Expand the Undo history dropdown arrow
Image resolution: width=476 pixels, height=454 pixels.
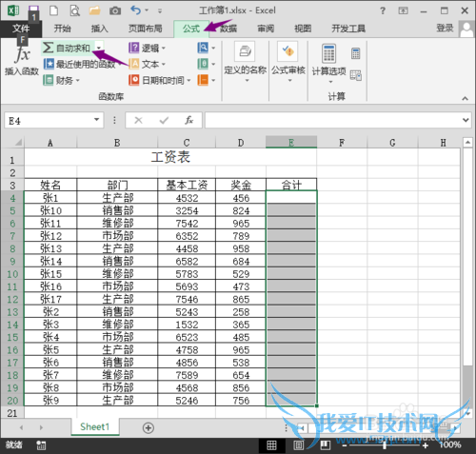147,10
